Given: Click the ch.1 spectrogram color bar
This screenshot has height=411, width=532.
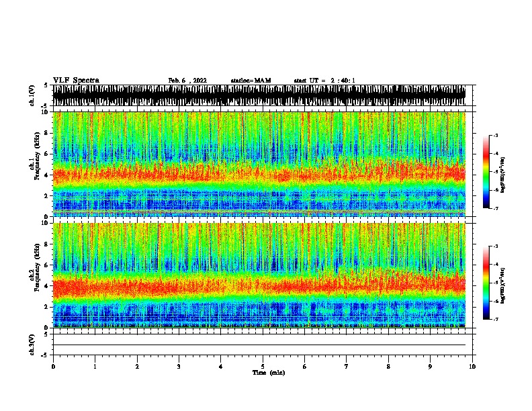Looking at the screenshot, I should click(486, 172).
